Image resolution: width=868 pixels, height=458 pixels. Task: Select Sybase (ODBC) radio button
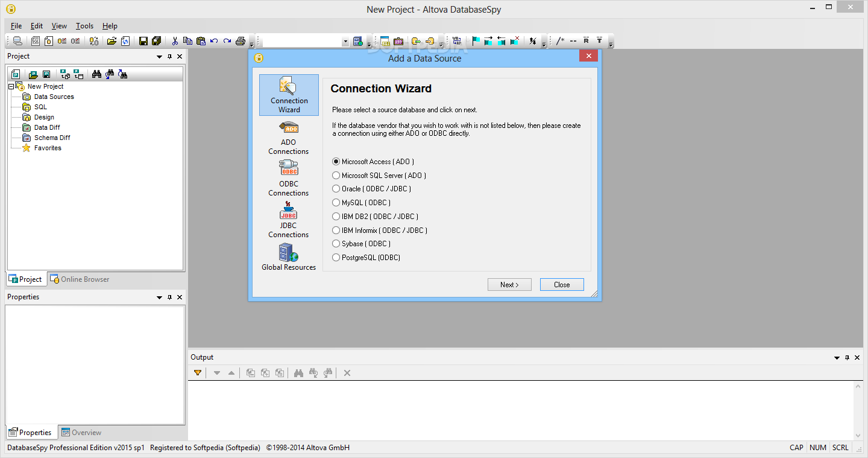coord(336,244)
